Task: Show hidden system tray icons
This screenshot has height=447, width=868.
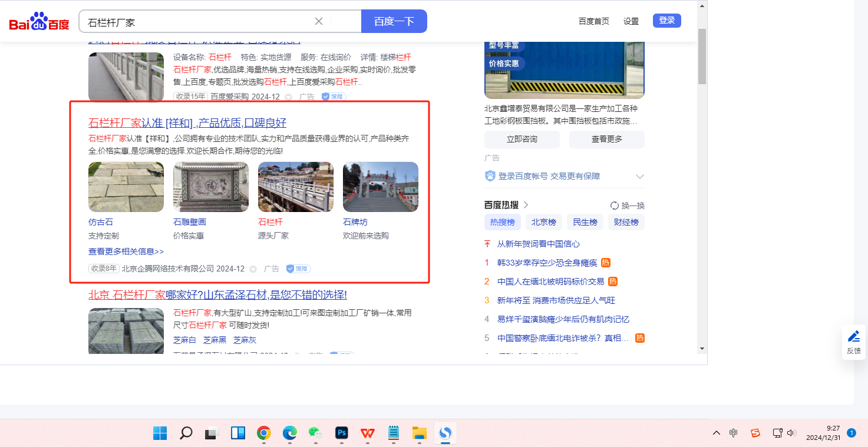Action: pyautogui.click(x=717, y=433)
